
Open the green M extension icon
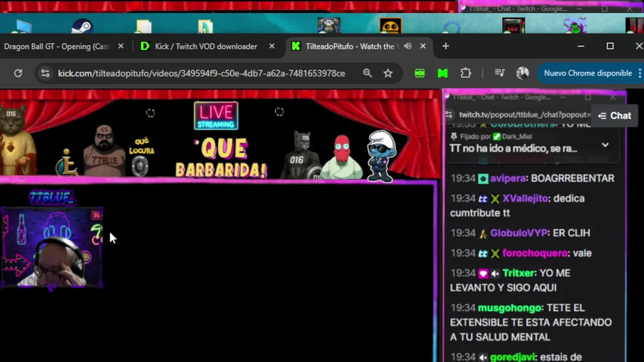click(443, 73)
